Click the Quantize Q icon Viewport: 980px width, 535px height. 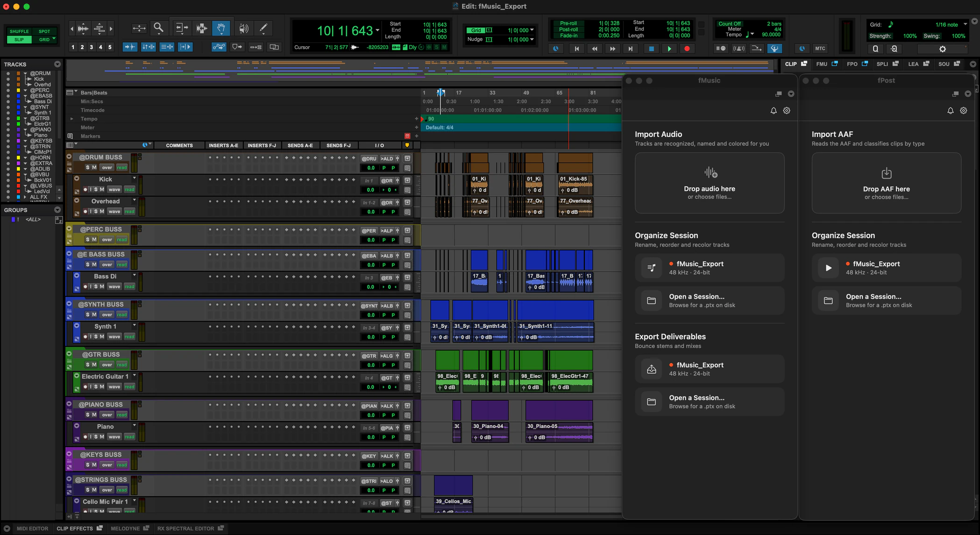(x=875, y=49)
